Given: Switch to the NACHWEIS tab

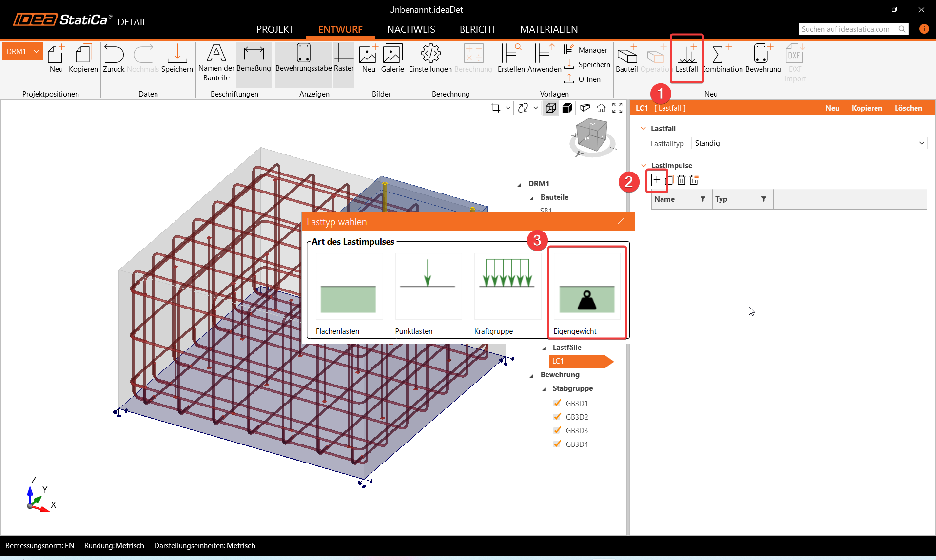Looking at the screenshot, I should (411, 29).
